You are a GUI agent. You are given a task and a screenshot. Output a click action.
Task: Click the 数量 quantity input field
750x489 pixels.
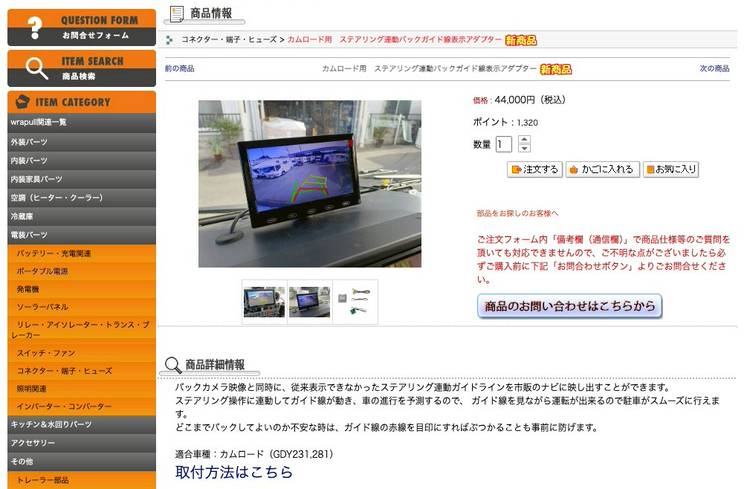click(x=504, y=144)
